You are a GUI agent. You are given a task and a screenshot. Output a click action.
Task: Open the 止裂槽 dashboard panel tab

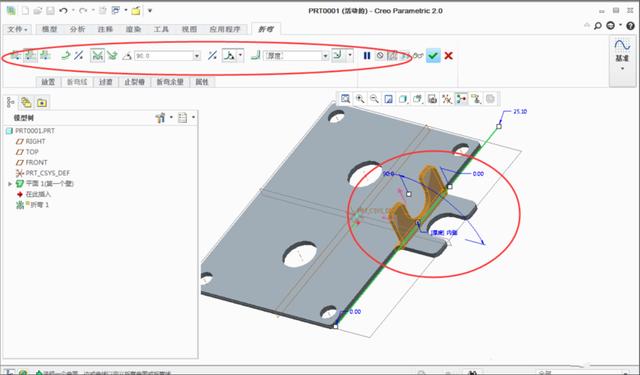[x=134, y=82]
